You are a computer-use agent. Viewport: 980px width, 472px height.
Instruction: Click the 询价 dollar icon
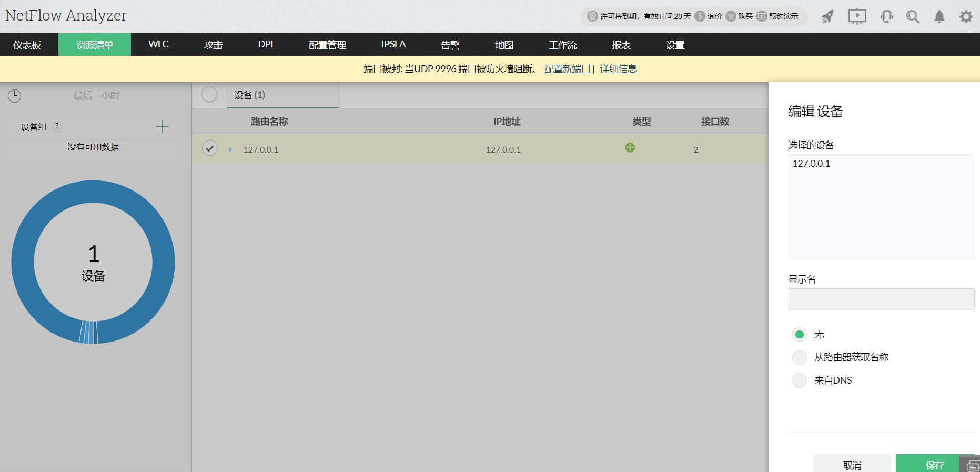click(x=700, y=16)
